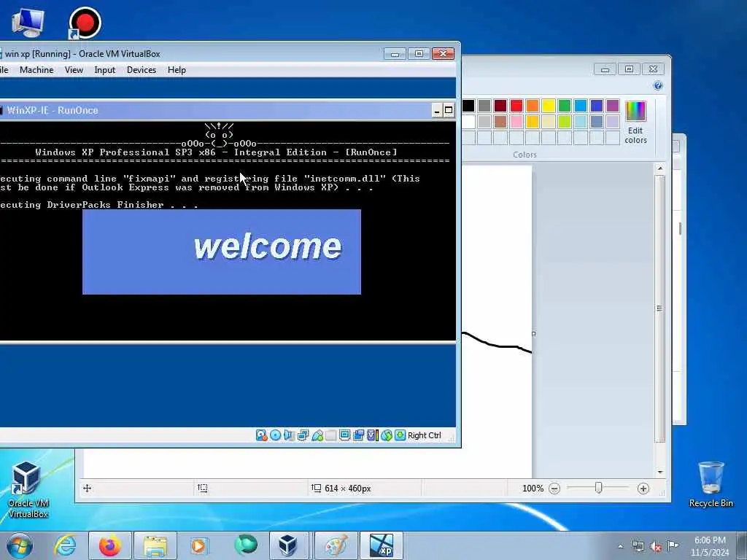
Task: Open the Help menu in VirtualBox
Action: coord(177,70)
